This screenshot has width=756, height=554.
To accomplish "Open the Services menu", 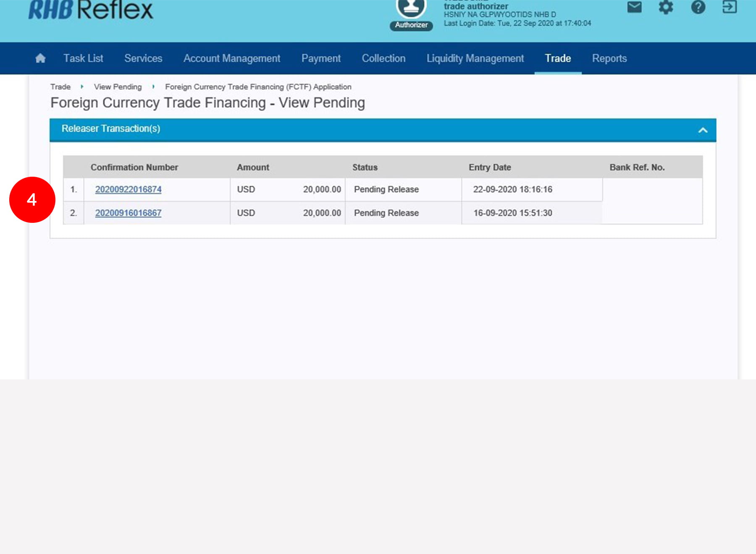I will coord(143,58).
